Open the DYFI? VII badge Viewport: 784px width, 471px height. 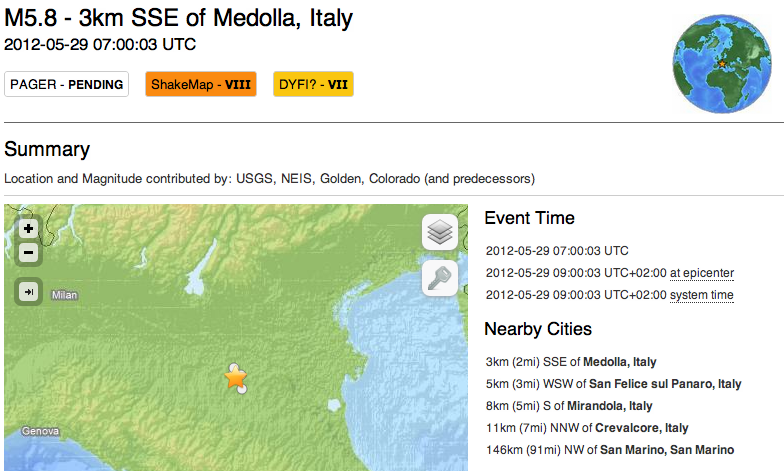313,85
